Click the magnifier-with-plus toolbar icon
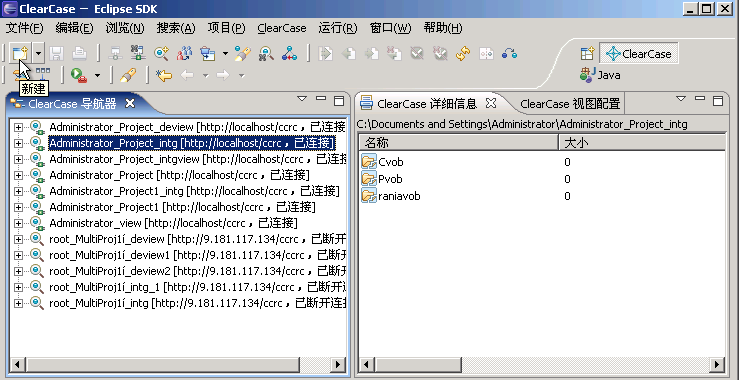The image size is (739, 380). 161,53
